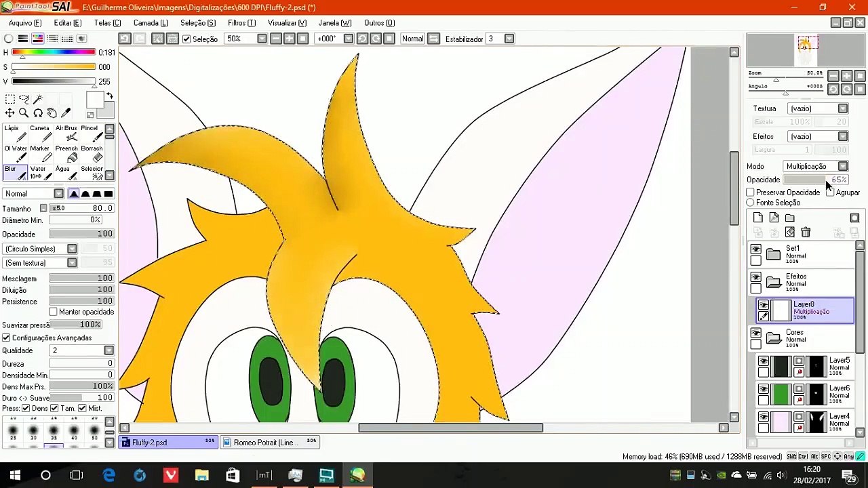
Task: Select the Selecionar selection pen tool
Action: point(91,174)
